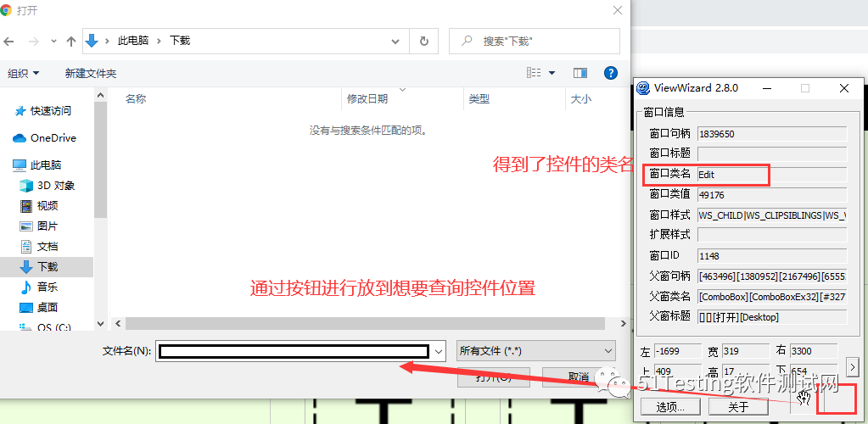868x424 pixels.
Task: Click the empty 扩展样式 field in ViewWizard
Action: (x=772, y=235)
